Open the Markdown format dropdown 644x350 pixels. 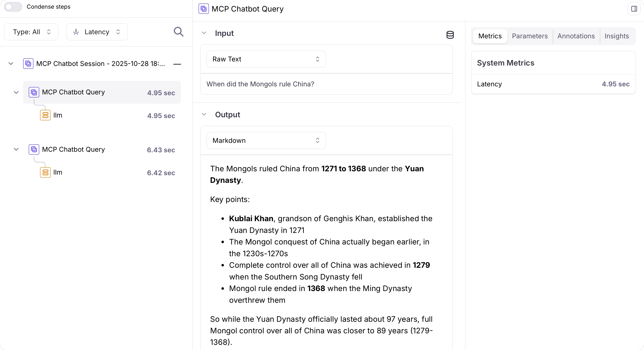[x=266, y=141]
